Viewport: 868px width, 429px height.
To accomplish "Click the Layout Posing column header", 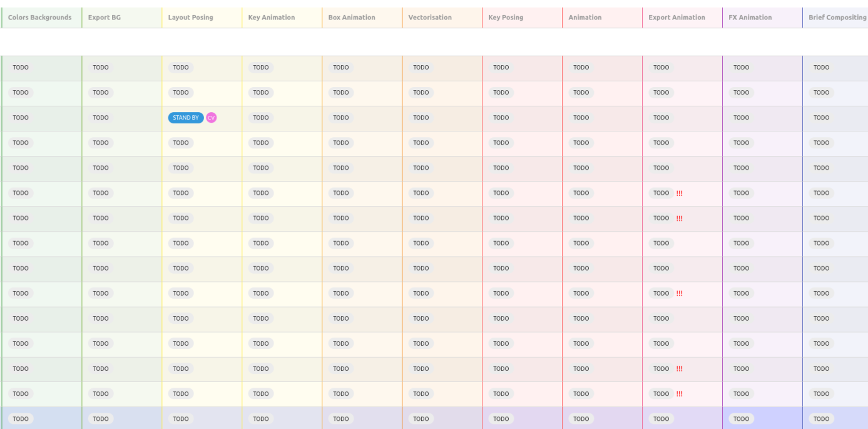I will click(x=191, y=18).
